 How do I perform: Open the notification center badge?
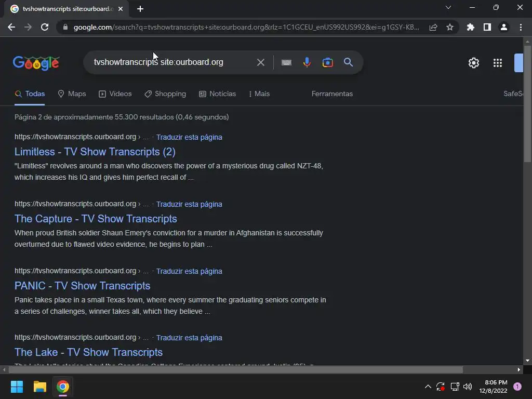[517, 387]
